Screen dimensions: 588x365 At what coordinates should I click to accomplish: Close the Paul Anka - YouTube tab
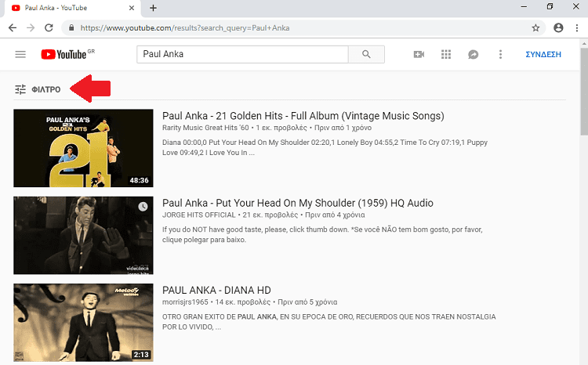pyautogui.click(x=132, y=8)
